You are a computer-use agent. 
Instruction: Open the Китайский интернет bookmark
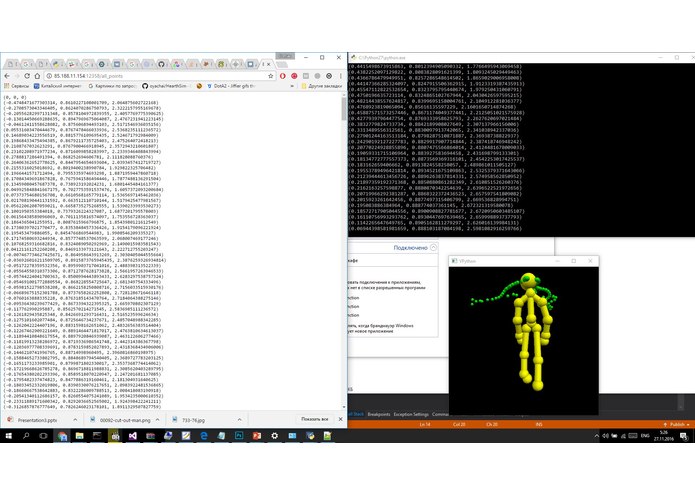coord(58,86)
